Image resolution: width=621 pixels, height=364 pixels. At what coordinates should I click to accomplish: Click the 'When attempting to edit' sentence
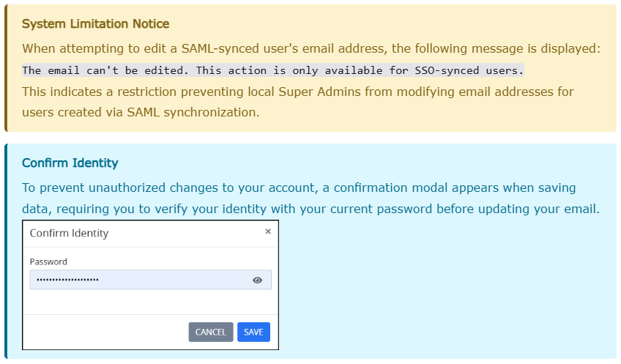311,48
